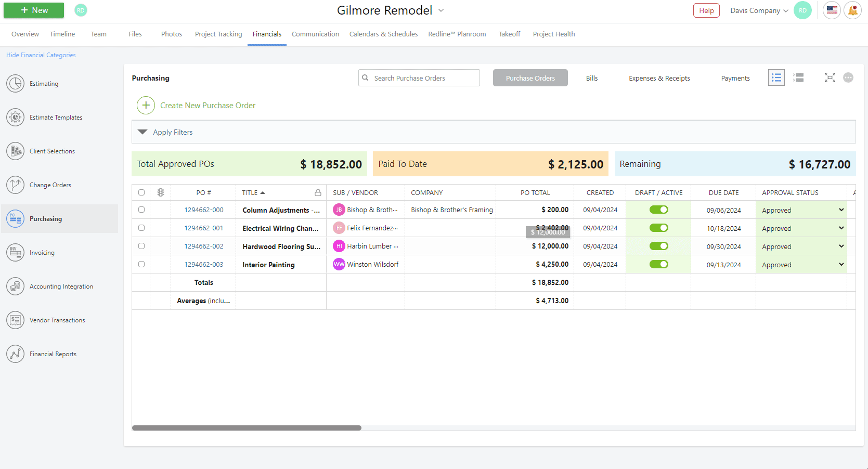Open approval status dropdown for Hardwood Flooring
The image size is (868, 469).
coord(801,246)
